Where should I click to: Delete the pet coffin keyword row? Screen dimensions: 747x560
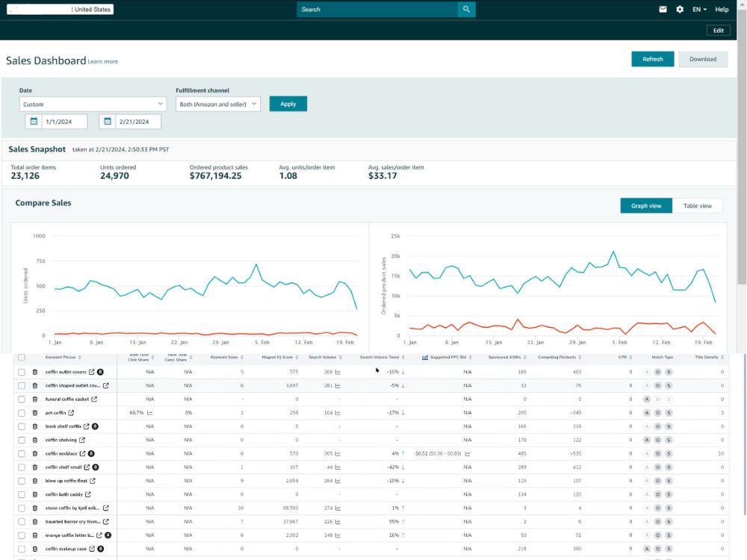(35, 413)
